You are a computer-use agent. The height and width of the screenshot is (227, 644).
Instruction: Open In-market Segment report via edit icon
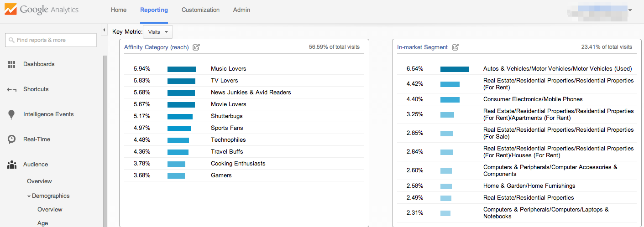coord(456,47)
